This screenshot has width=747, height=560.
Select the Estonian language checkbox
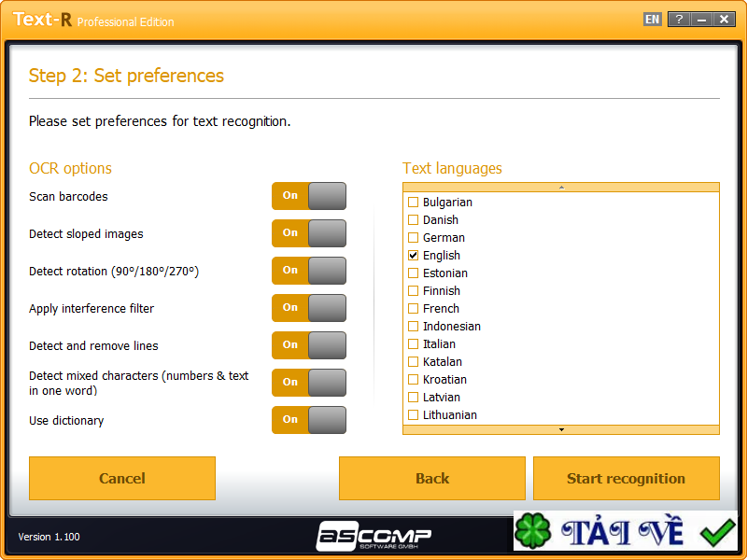(413, 273)
